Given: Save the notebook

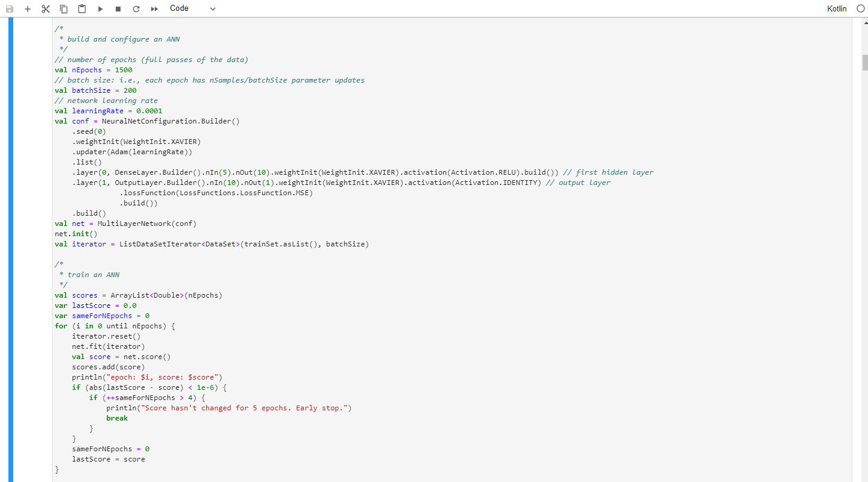Looking at the screenshot, I should click(x=9, y=8).
